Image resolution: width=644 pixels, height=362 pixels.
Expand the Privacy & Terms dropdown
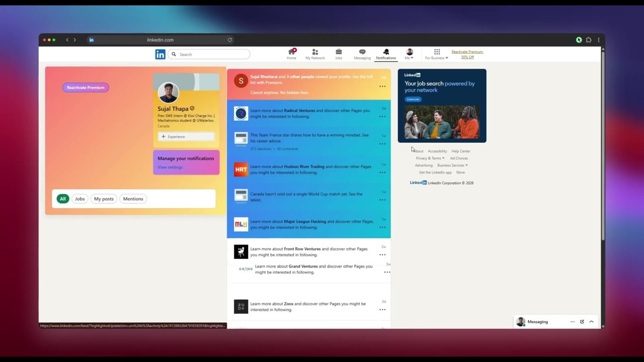tap(430, 158)
